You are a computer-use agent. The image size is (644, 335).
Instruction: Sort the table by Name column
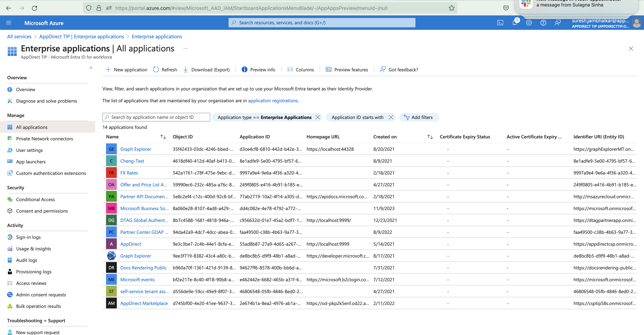[x=163, y=137]
